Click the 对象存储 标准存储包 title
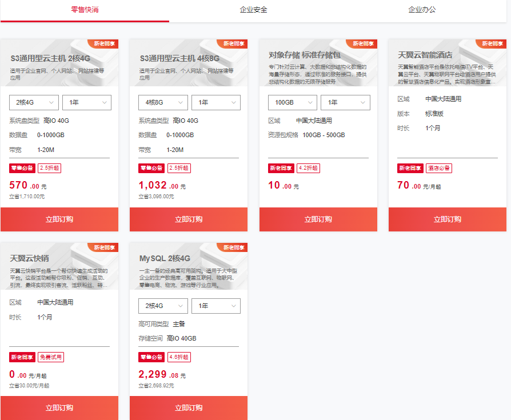Screen dimensions: 511x420 tap(305, 55)
